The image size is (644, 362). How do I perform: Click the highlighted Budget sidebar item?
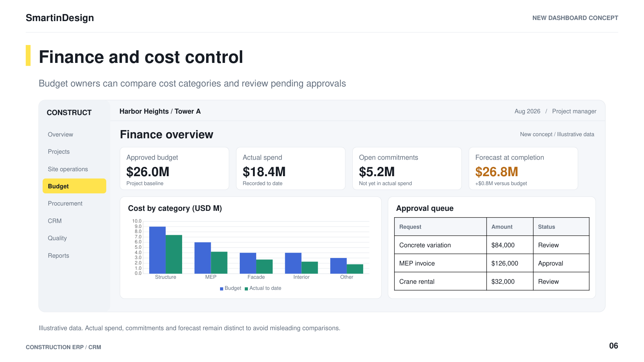pos(74,186)
